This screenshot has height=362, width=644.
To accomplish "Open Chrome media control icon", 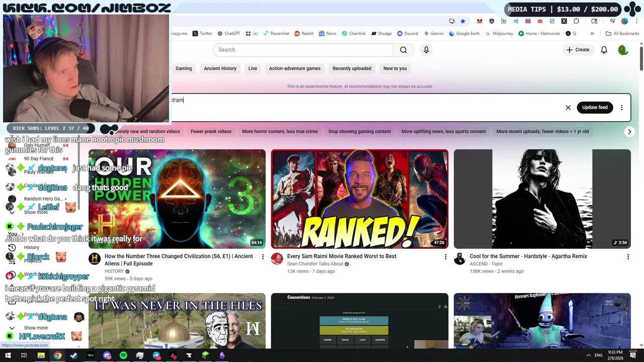I will pos(612,21).
